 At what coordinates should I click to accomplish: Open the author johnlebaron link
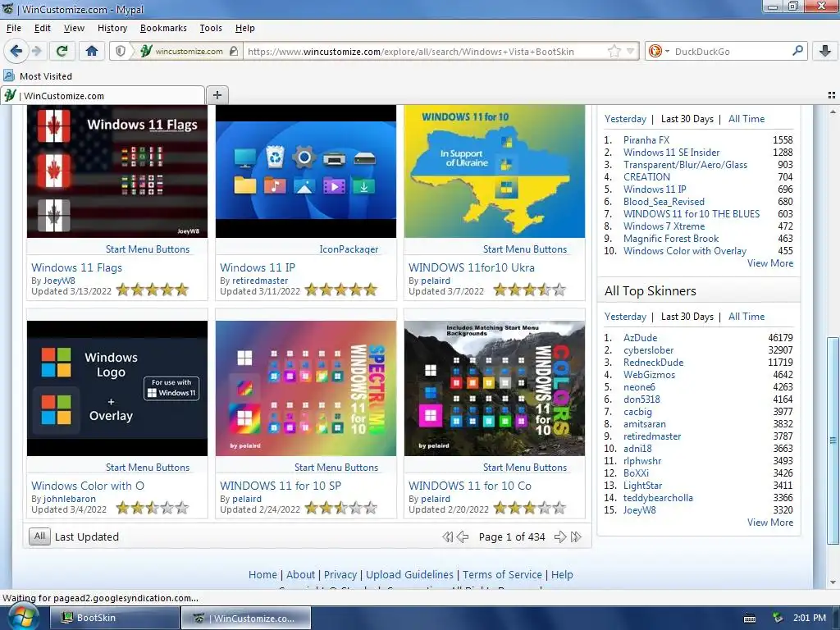coord(69,498)
